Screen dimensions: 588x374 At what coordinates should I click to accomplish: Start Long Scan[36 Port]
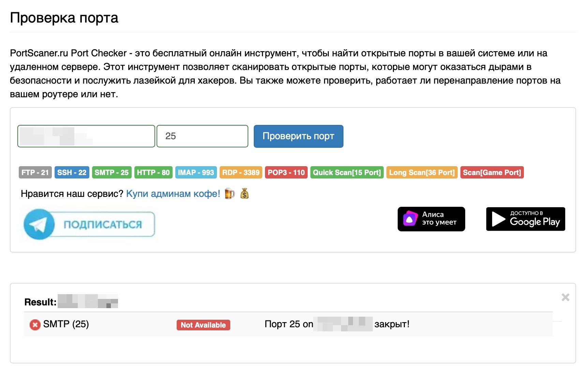[x=422, y=173]
